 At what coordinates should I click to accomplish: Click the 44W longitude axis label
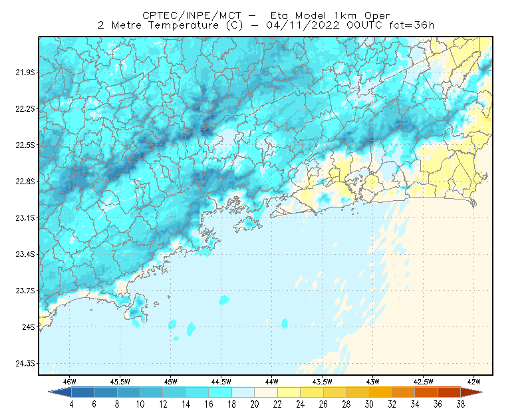[x=271, y=382]
